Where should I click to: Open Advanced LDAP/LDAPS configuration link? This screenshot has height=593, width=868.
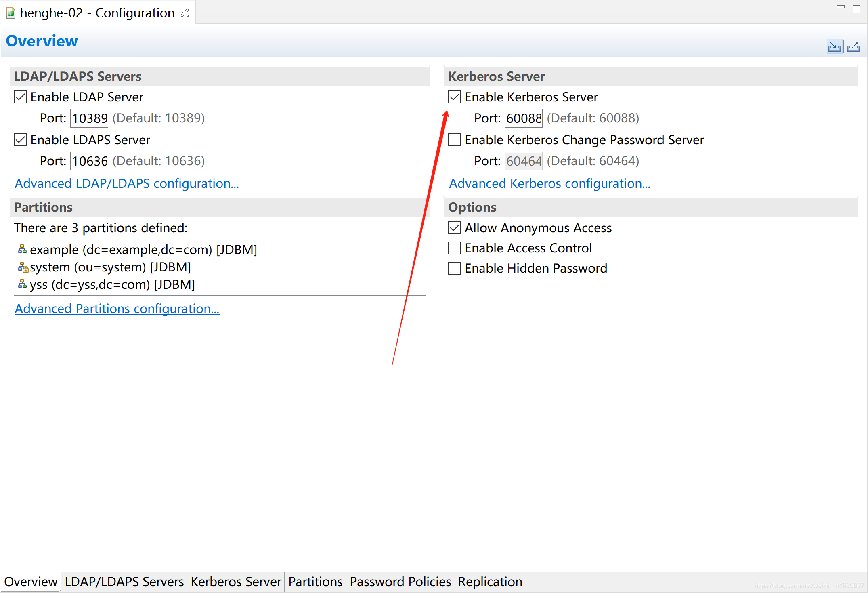pos(127,183)
